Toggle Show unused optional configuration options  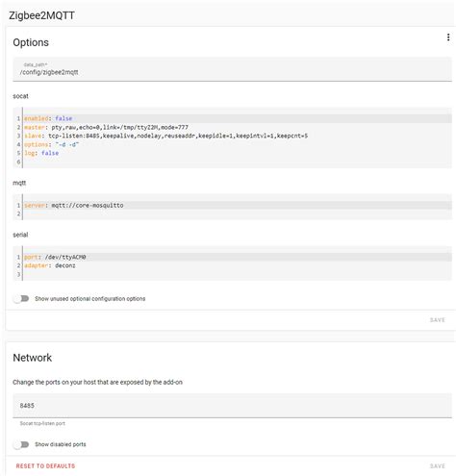click(x=21, y=299)
